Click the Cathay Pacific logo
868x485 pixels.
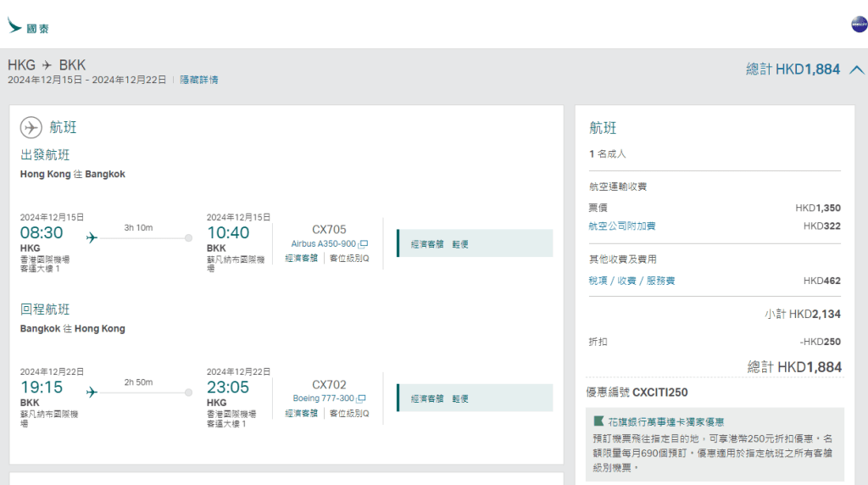point(28,27)
